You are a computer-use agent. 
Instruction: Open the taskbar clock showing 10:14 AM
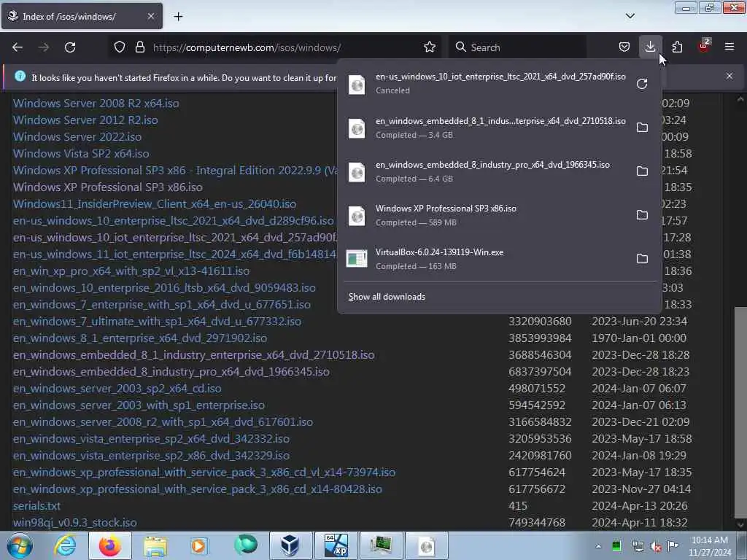pyautogui.click(x=709, y=546)
